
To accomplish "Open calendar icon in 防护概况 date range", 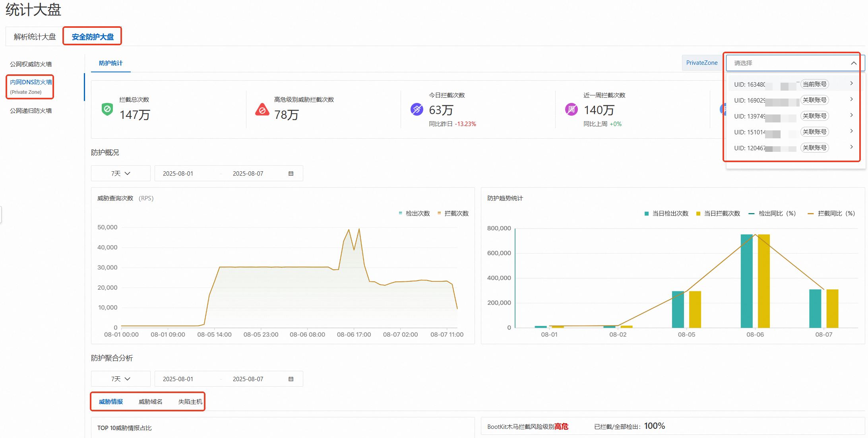I will [291, 174].
